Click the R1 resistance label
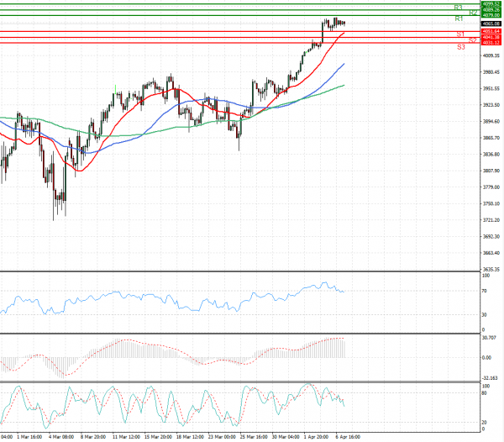The height and width of the screenshot is (442, 504). click(x=459, y=19)
